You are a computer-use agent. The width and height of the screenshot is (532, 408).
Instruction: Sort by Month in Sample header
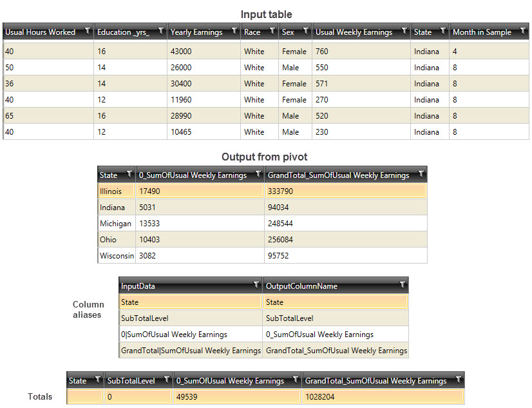(482, 32)
